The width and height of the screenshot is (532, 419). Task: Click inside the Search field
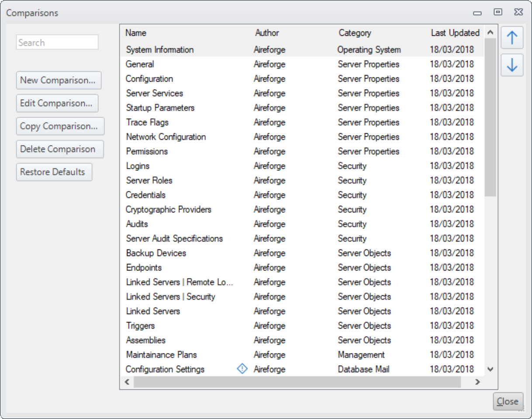click(x=57, y=42)
